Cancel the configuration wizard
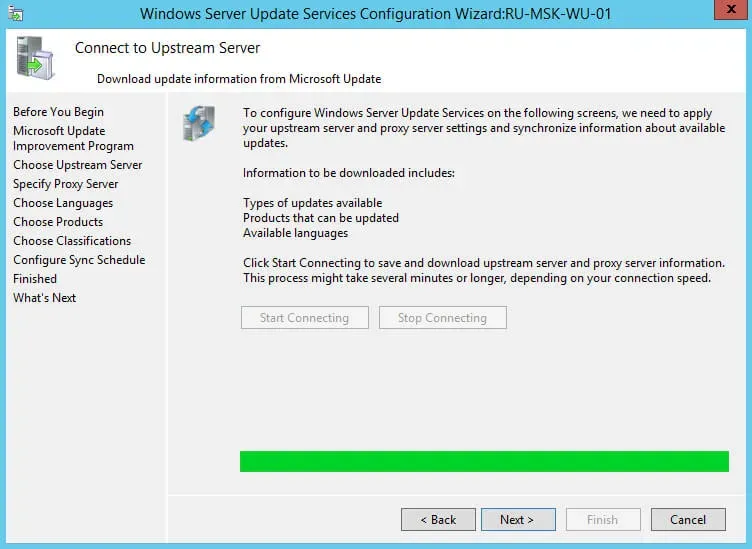This screenshot has width=752, height=549. pyautogui.click(x=688, y=520)
